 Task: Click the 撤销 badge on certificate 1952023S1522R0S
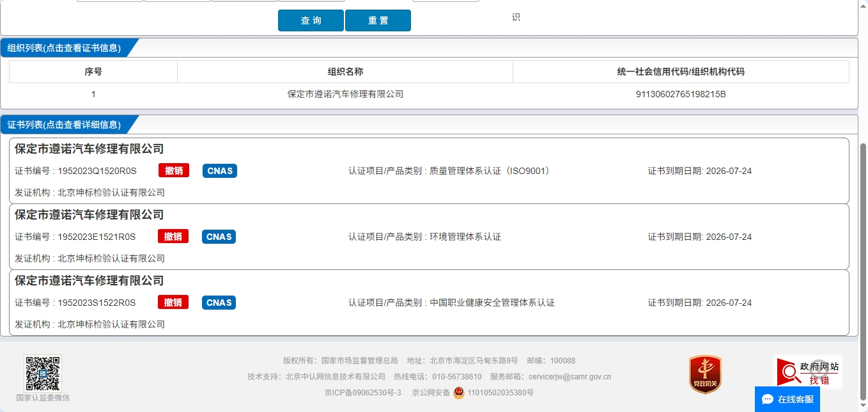tap(173, 303)
